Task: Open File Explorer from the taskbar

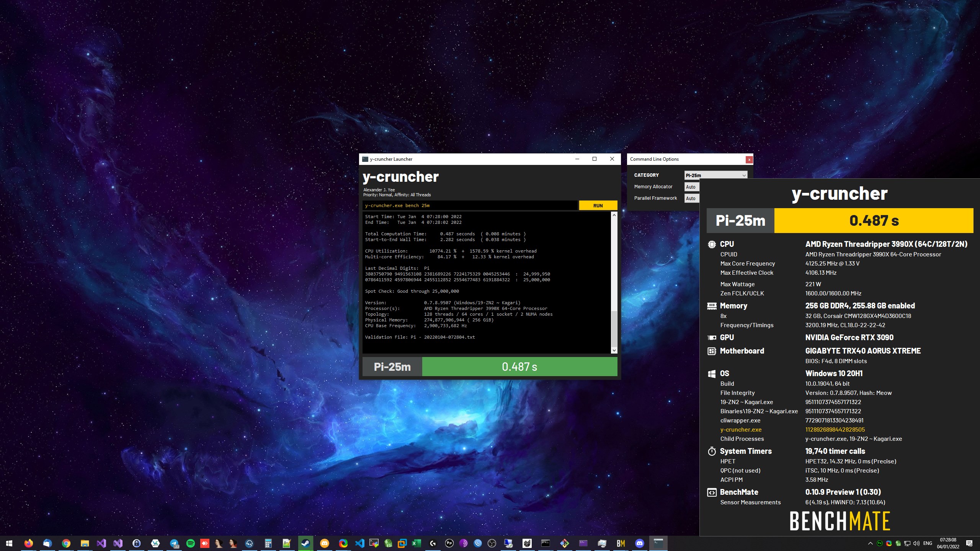Action: pyautogui.click(x=85, y=543)
